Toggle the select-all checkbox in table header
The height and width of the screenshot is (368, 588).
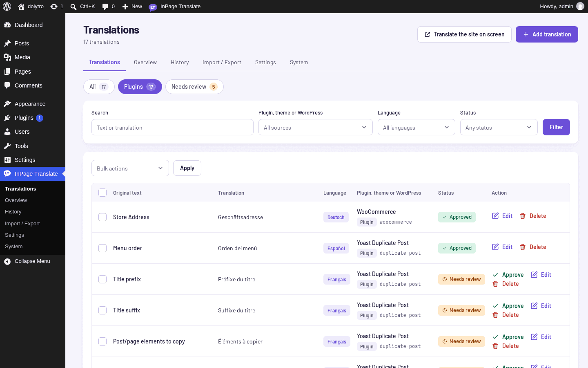(x=102, y=193)
